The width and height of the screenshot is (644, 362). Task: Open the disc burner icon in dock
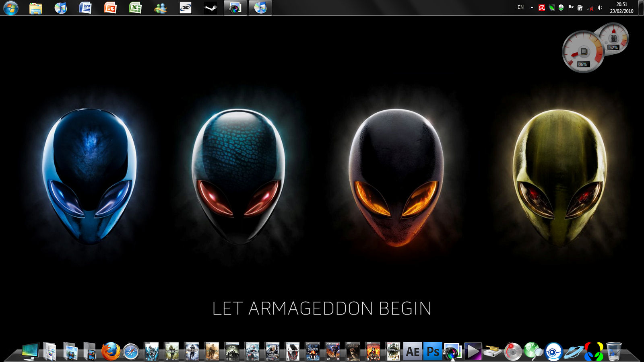click(513, 352)
